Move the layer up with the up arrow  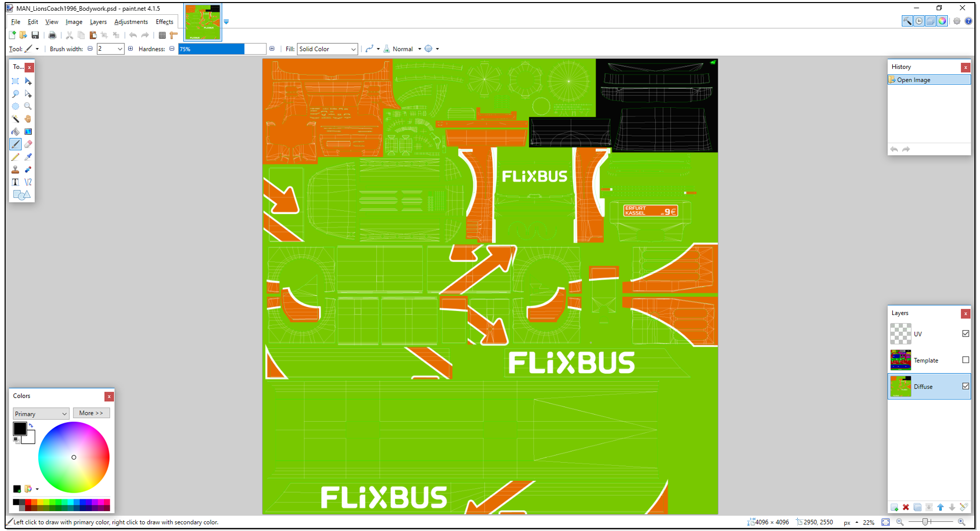940,507
